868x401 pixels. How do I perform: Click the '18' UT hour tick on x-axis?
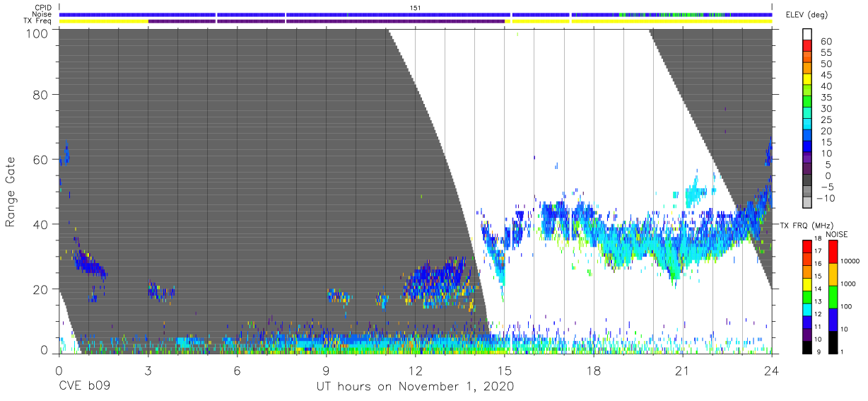click(593, 371)
